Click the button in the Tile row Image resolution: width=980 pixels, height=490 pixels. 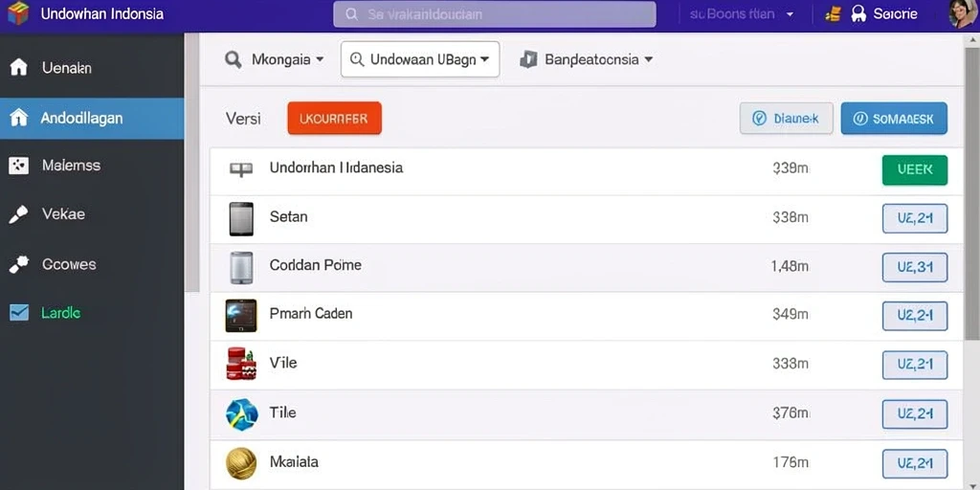(x=914, y=413)
